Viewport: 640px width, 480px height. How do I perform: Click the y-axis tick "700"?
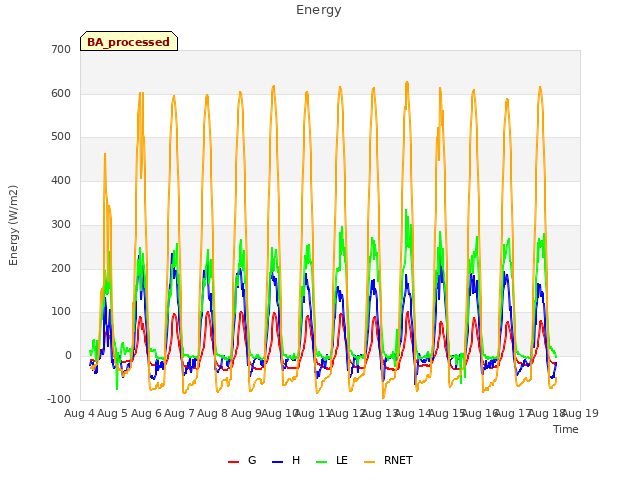click(x=61, y=49)
